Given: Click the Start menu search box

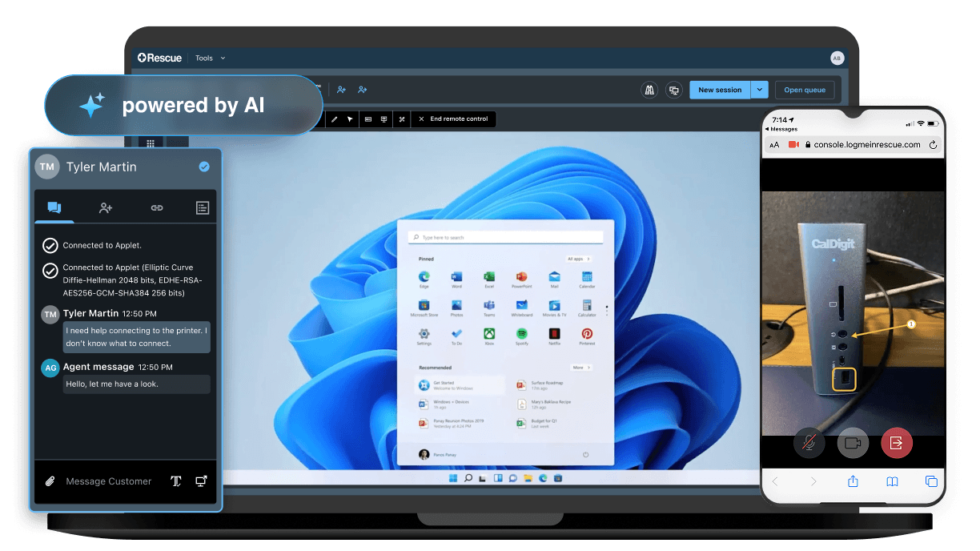Looking at the screenshot, I should coord(505,238).
